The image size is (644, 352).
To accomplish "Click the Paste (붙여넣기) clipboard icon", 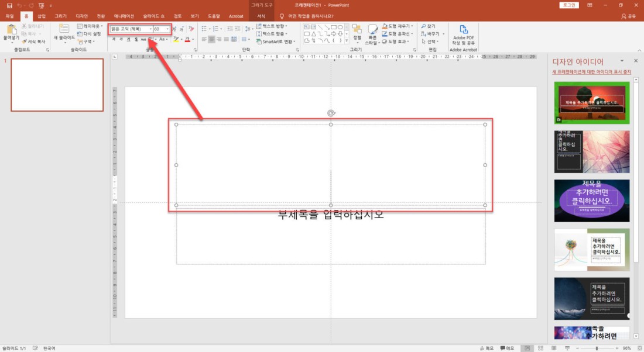I will [x=12, y=30].
